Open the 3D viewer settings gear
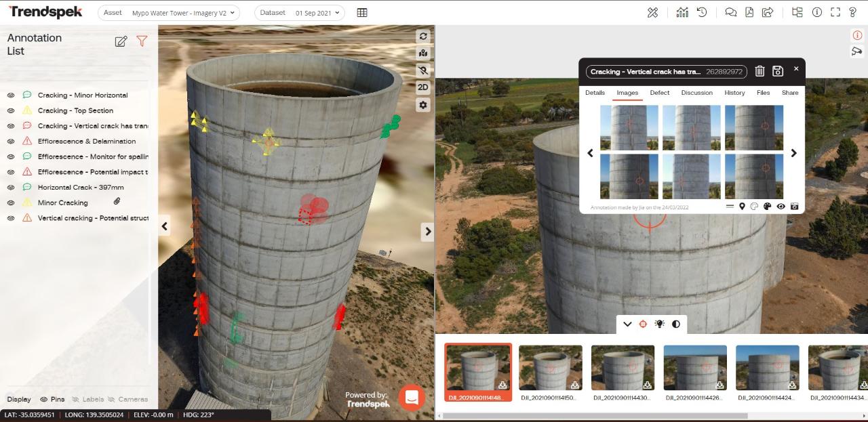Screen dimensions: 868x422 (423, 105)
